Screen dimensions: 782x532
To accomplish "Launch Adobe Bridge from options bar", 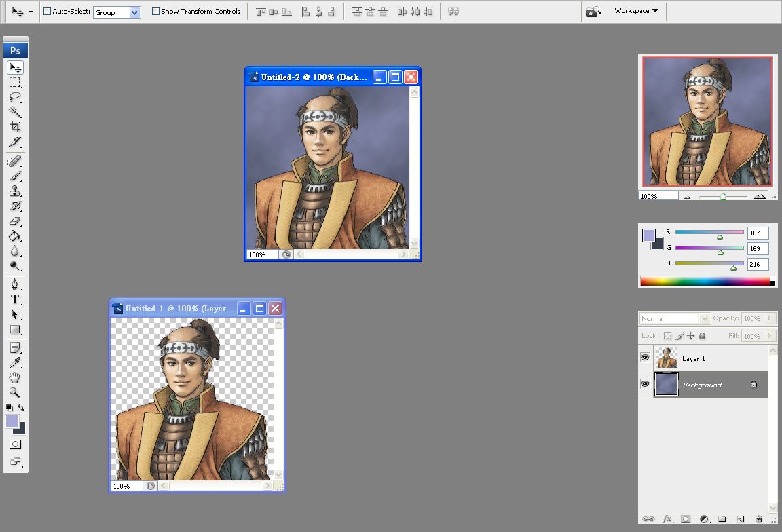I will tap(593, 12).
